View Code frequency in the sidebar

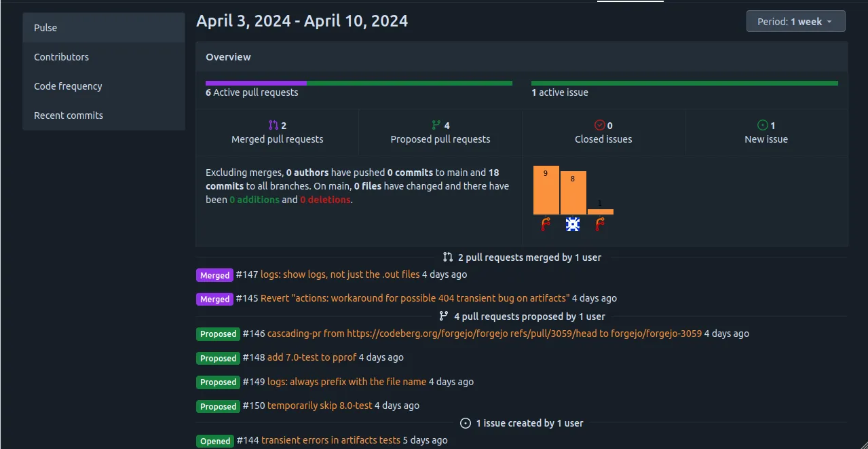point(68,86)
